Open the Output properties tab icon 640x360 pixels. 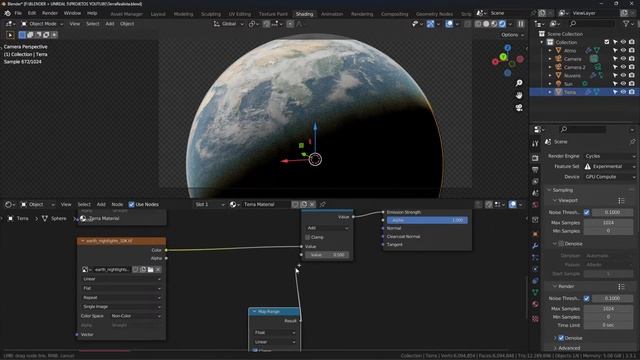point(535,170)
